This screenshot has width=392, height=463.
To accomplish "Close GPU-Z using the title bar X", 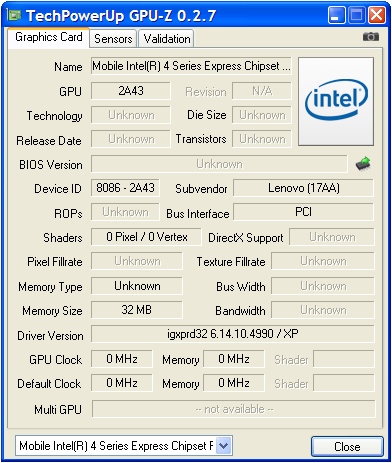I will click(376, 15).
